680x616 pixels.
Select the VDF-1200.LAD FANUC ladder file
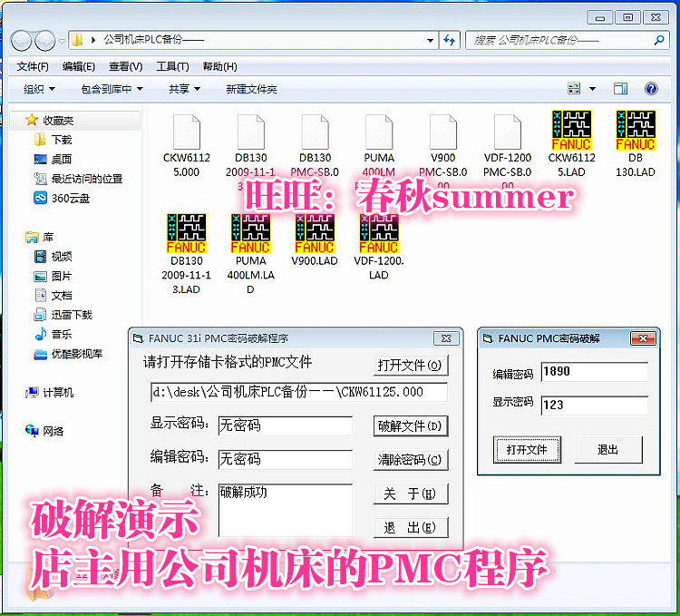click(379, 233)
